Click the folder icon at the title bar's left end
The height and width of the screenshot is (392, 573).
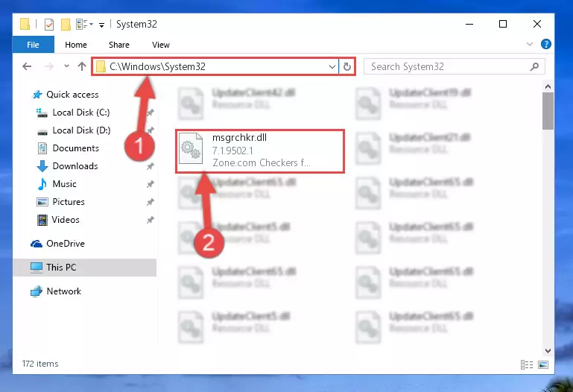[25, 24]
